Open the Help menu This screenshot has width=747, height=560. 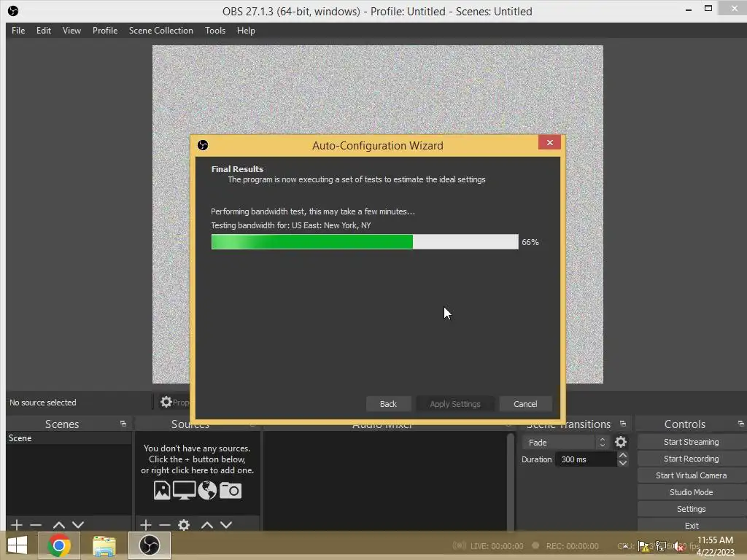(246, 31)
